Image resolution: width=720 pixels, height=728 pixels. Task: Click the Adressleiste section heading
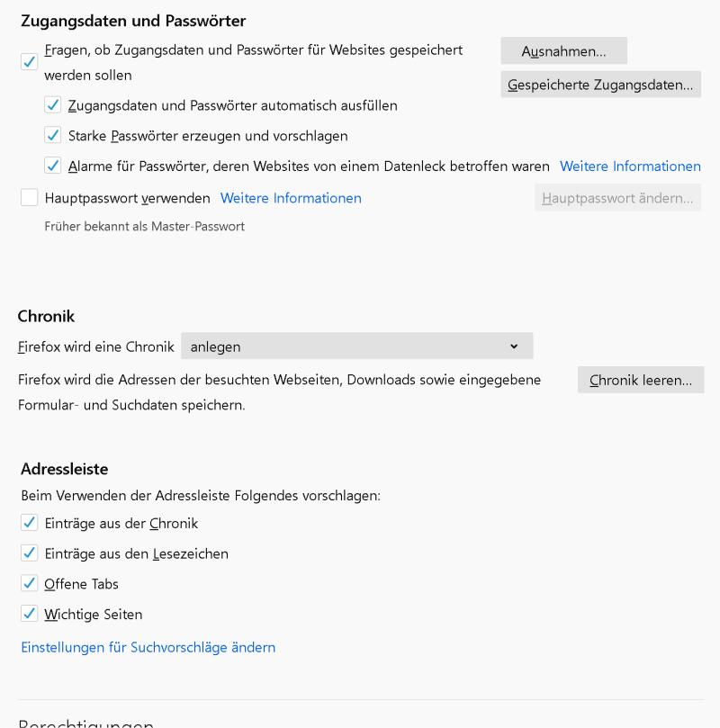pos(65,469)
